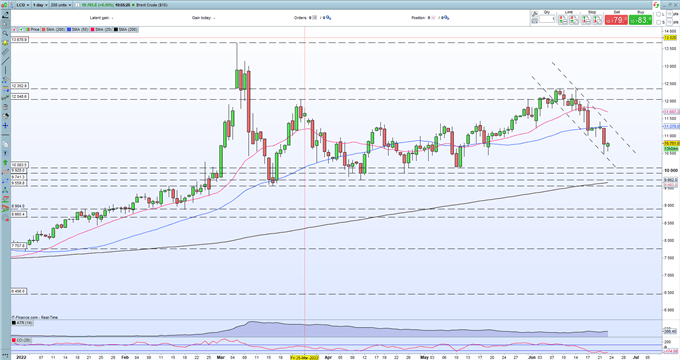This screenshot has width=680, height=360.
Task: Select the vertical line tool
Action: (x=6, y=70)
